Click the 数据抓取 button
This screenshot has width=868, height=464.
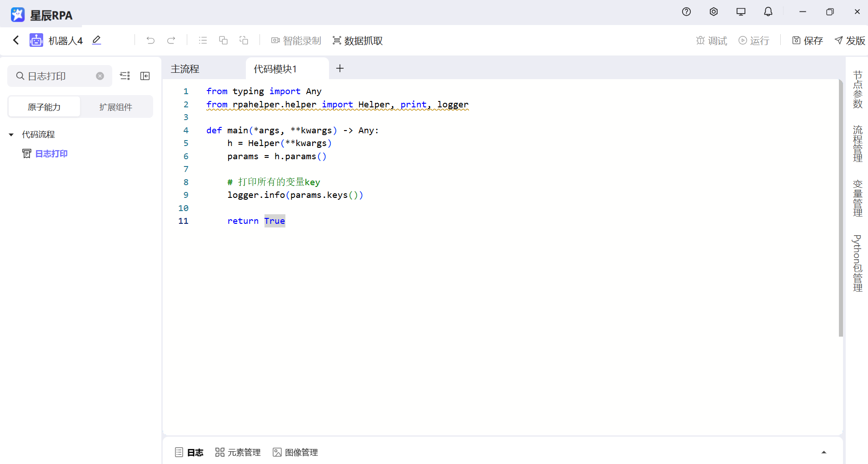pyautogui.click(x=358, y=40)
